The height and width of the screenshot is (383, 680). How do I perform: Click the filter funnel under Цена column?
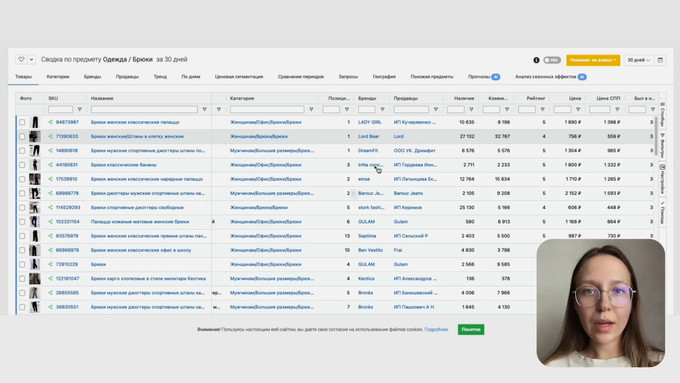point(578,109)
